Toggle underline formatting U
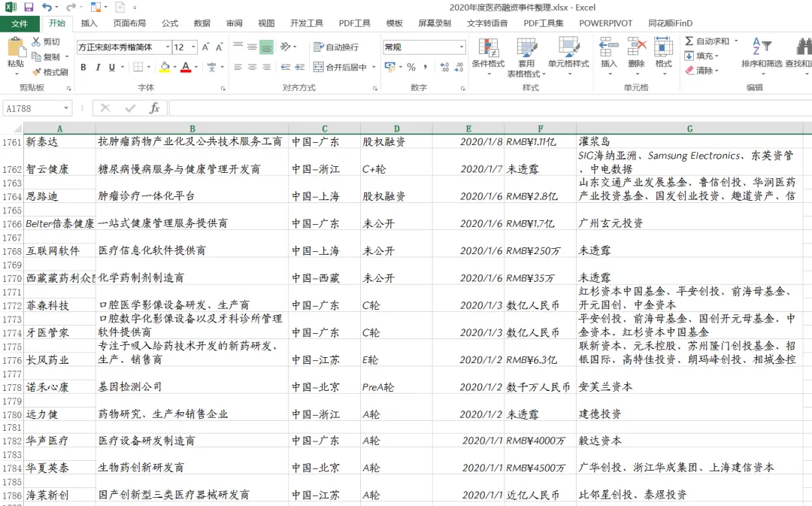Image resolution: width=812 pixels, height=506 pixels. pos(111,67)
